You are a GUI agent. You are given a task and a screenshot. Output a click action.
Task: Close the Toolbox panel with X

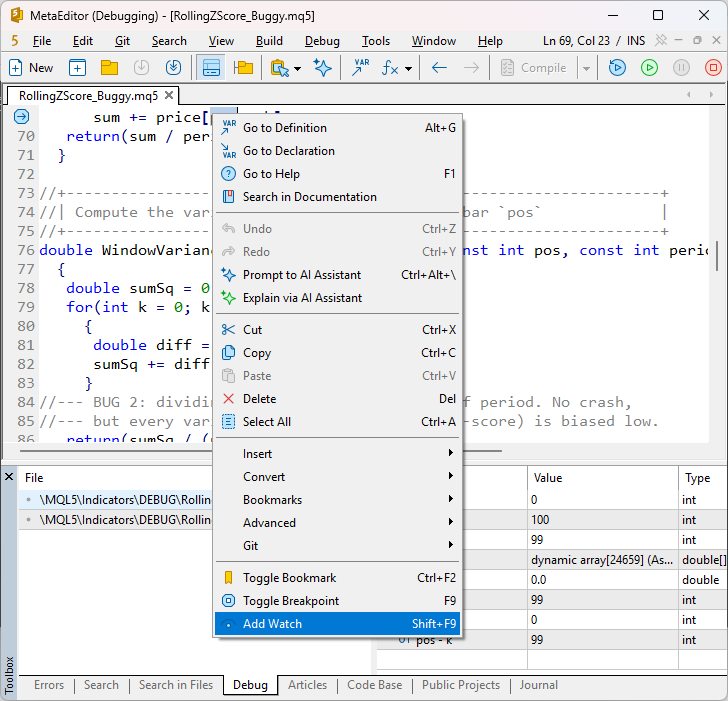click(x=9, y=477)
